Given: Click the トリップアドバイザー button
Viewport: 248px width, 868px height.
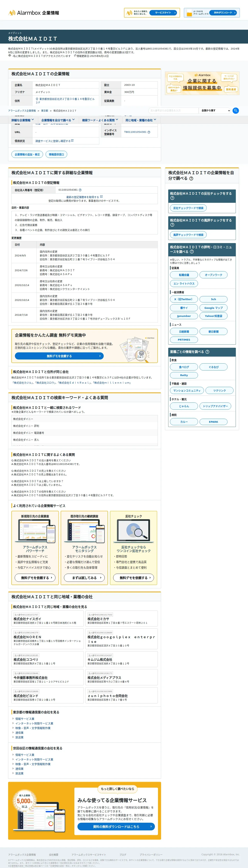Looking at the screenshot, I should pos(215,406).
